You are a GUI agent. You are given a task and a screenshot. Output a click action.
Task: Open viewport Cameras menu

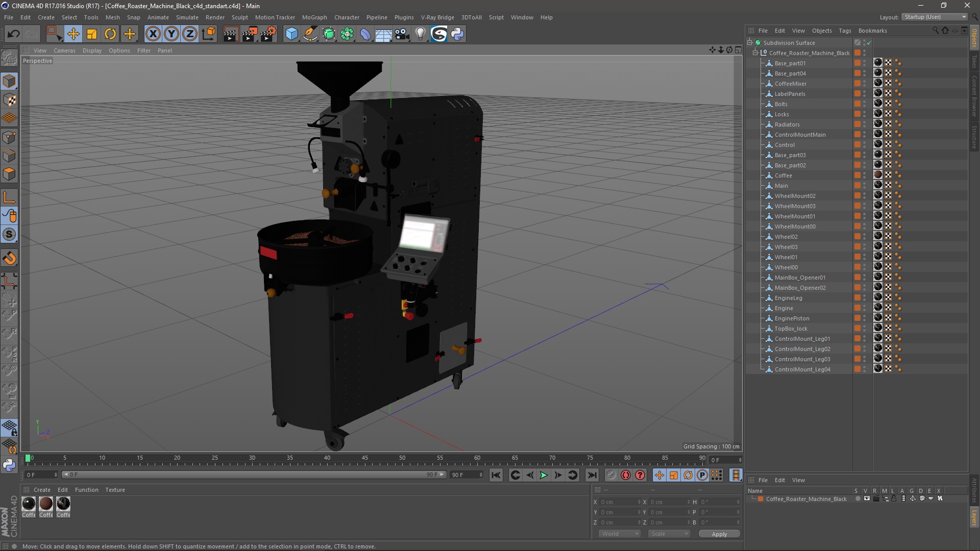point(64,51)
